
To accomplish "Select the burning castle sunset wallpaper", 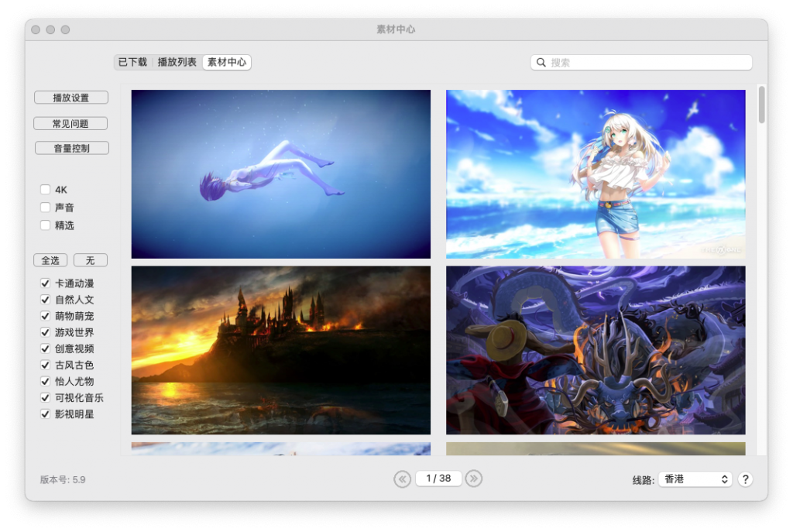I will click(x=280, y=350).
